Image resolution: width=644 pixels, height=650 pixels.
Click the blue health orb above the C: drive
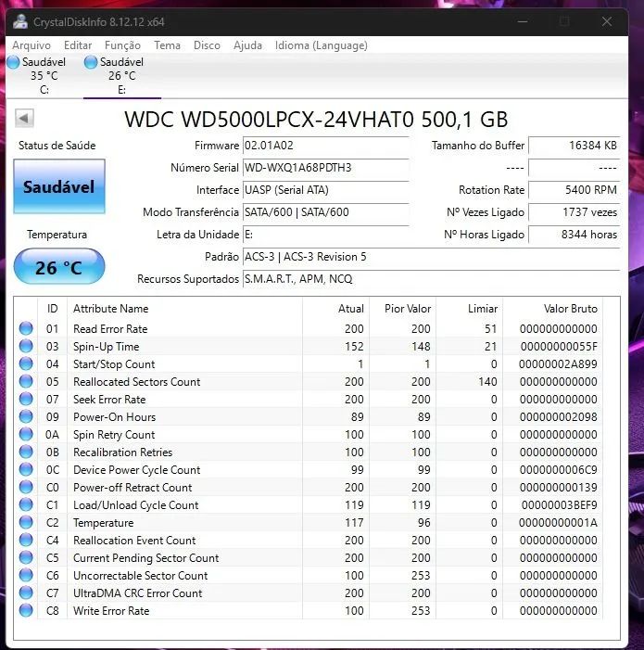pos(13,62)
